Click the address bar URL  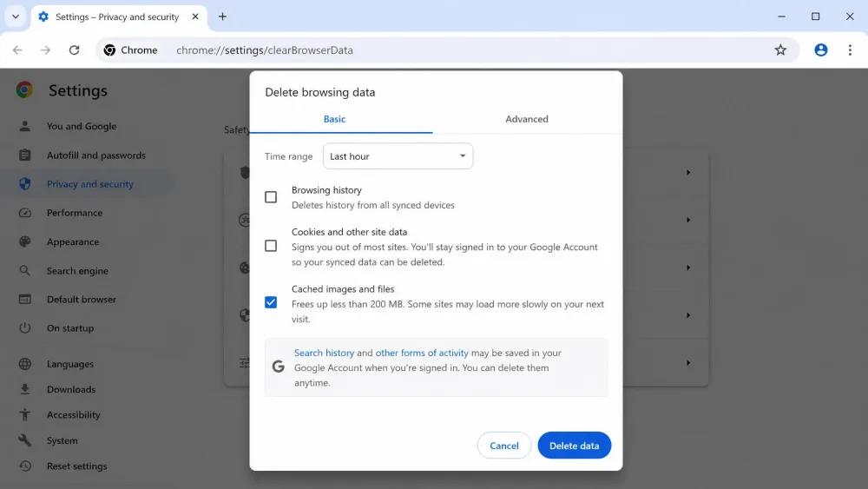pos(265,50)
